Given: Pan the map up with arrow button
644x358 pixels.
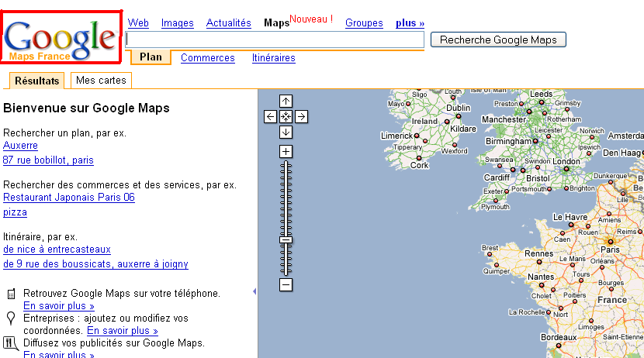Looking at the screenshot, I should [x=286, y=101].
